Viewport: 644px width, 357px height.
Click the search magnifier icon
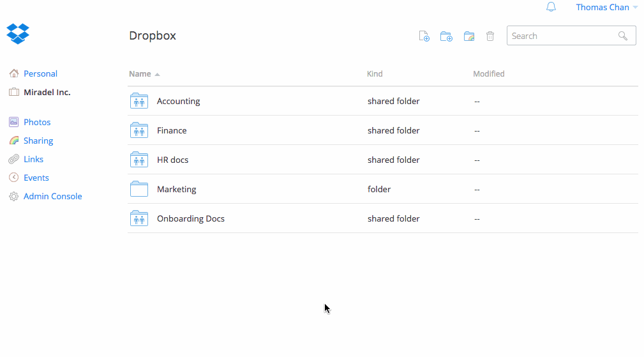point(623,36)
